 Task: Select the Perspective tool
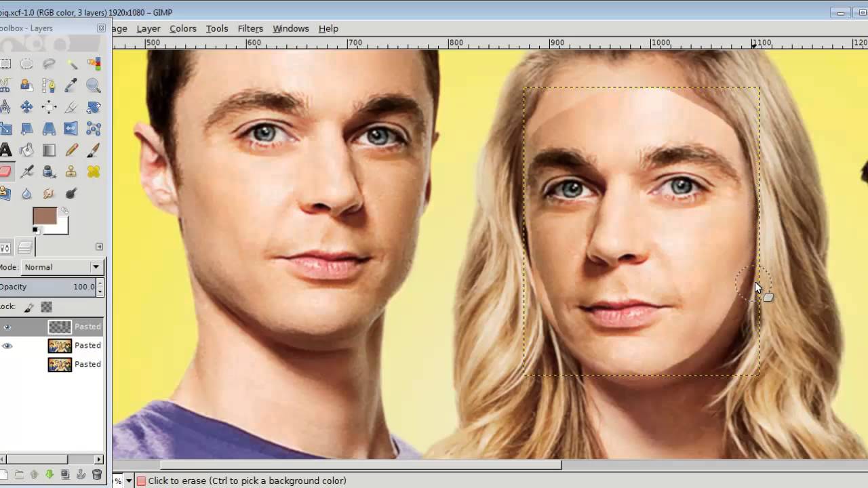[49, 129]
